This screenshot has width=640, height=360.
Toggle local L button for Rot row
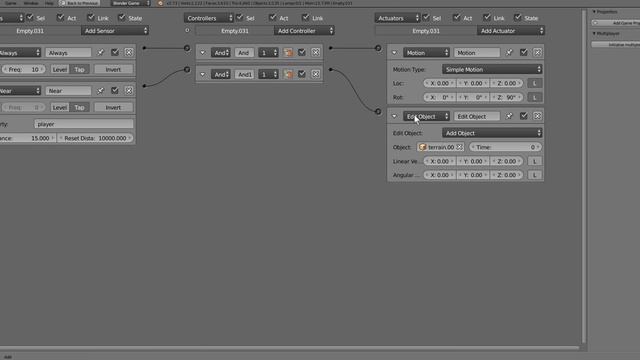(535, 97)
